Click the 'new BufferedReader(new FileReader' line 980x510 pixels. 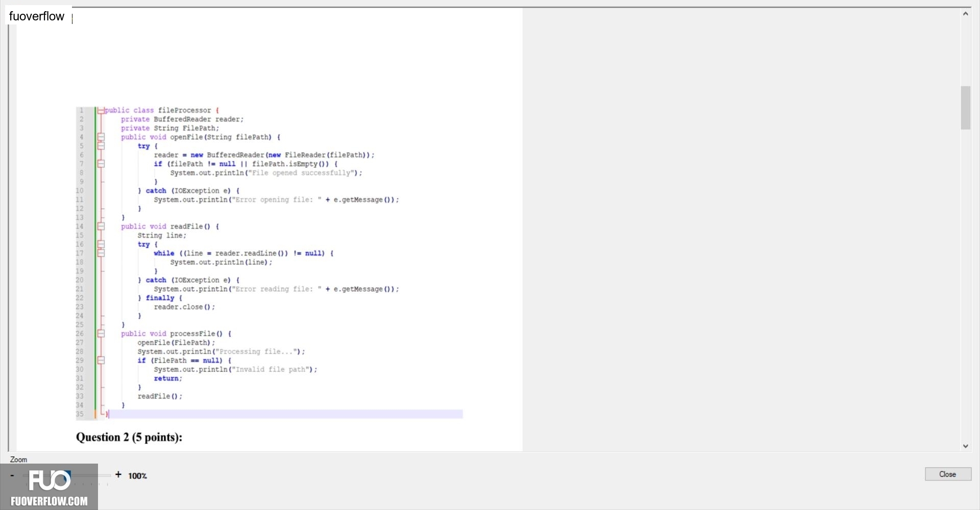[264, 155]
